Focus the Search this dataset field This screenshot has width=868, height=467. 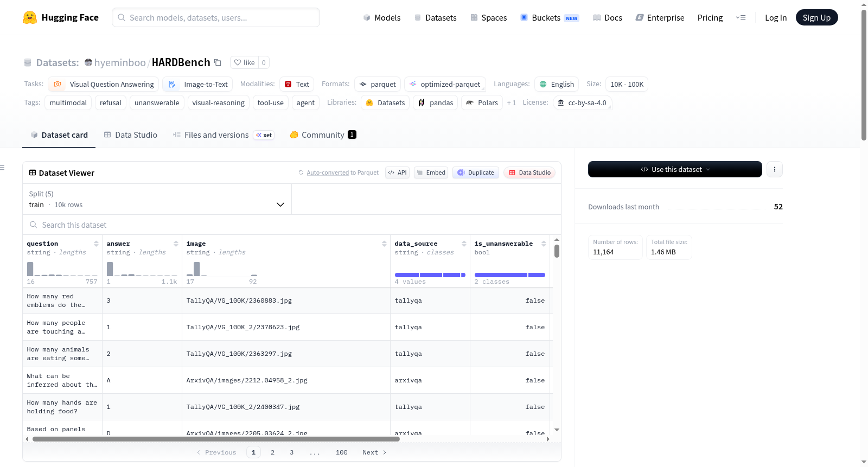click(292, 225)
